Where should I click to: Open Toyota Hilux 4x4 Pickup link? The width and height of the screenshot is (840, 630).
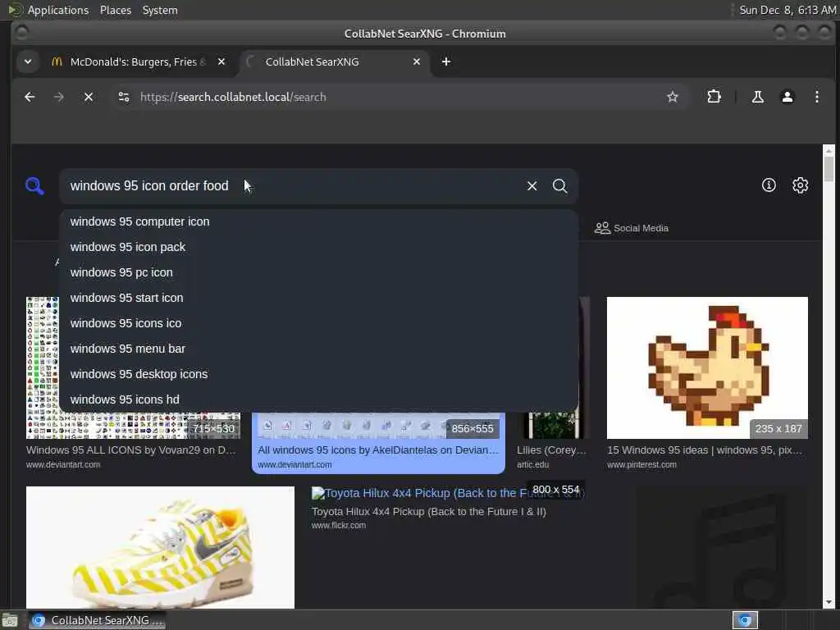(428, 512)
